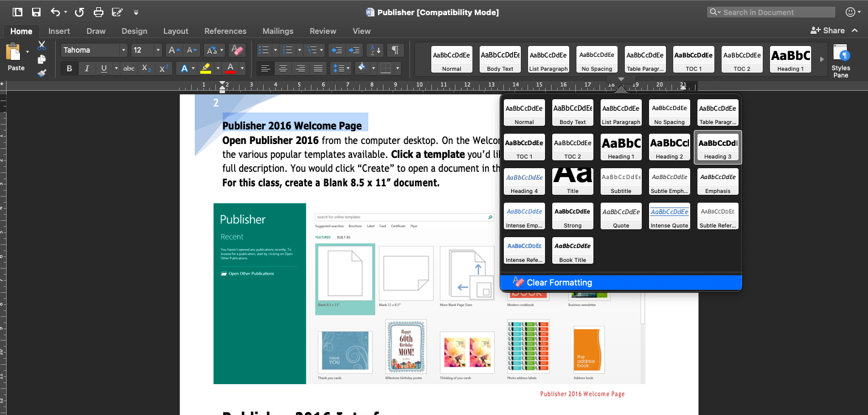Decrease the paragraph indent

tap(337, 50)
